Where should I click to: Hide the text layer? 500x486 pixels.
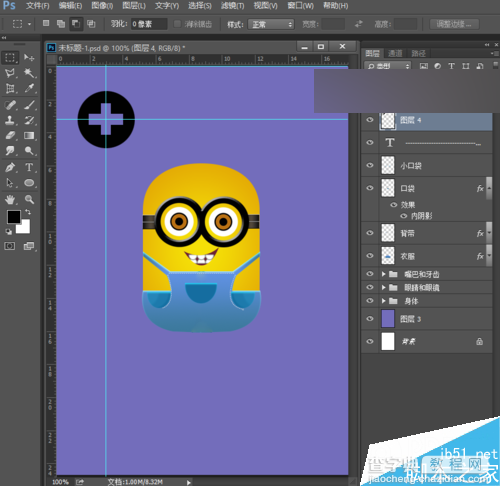pos(370,142)
